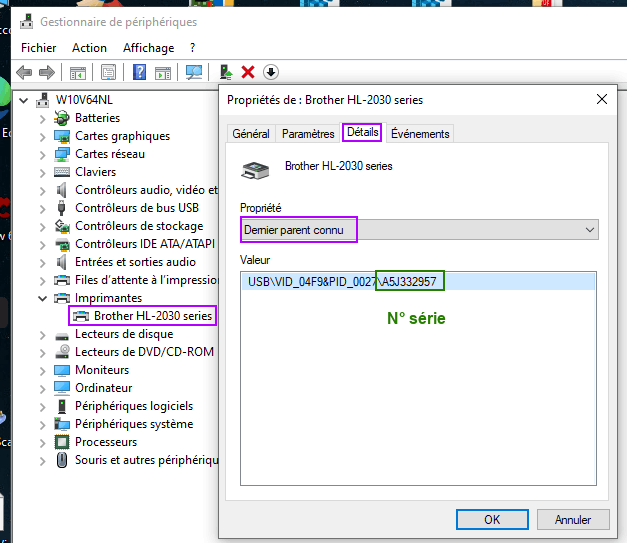Click the Cartes graphiques category icon
Viewport: 627px width, 543px height.
point(62,136)
